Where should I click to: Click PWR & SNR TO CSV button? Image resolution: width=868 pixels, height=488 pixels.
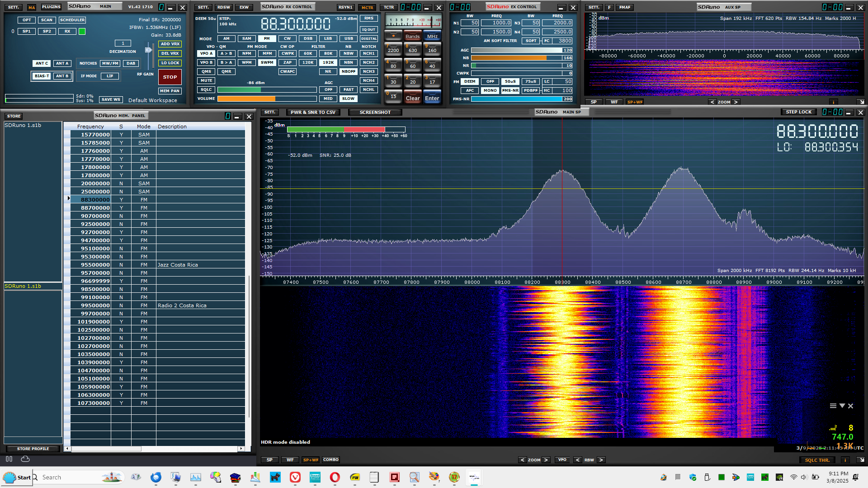[x=313, y=112]
